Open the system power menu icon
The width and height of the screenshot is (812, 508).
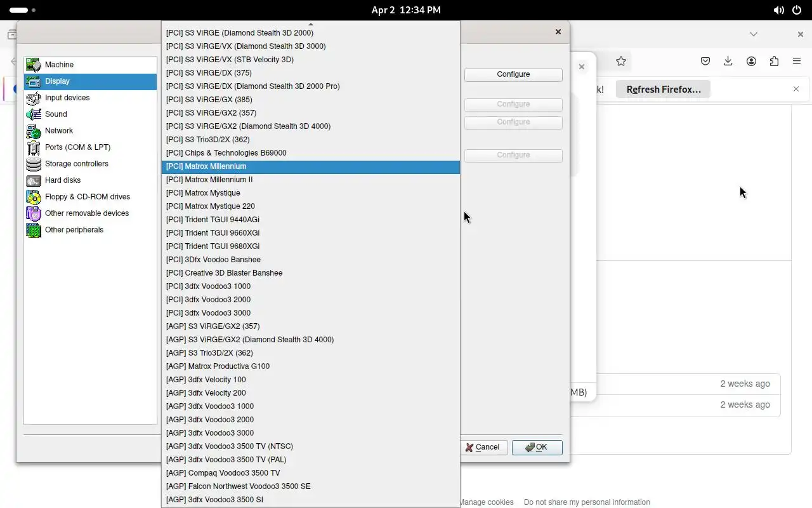[x=797, y=10]
